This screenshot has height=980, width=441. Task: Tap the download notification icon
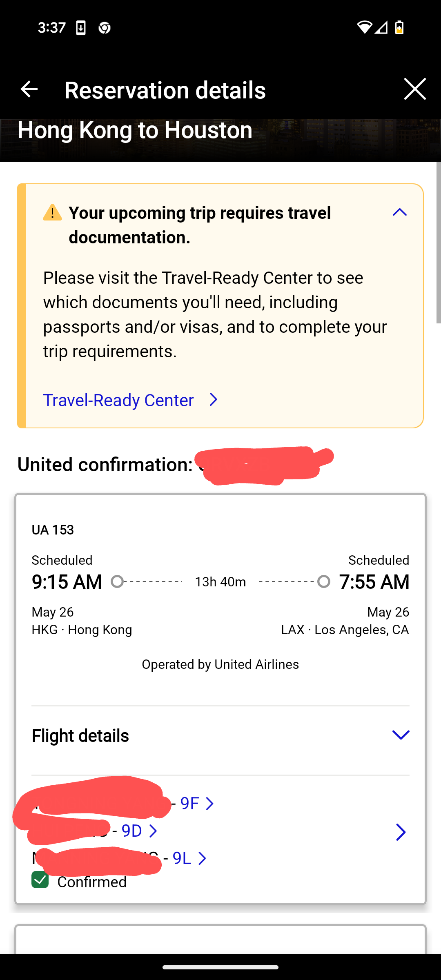[81, 28]
